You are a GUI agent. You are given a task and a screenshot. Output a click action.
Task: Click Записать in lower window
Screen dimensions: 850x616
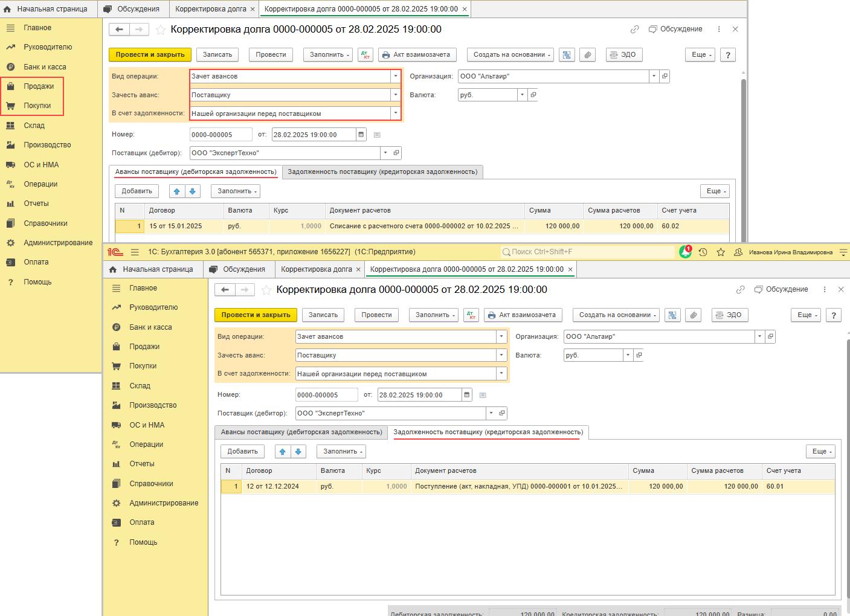pos(323,315)
